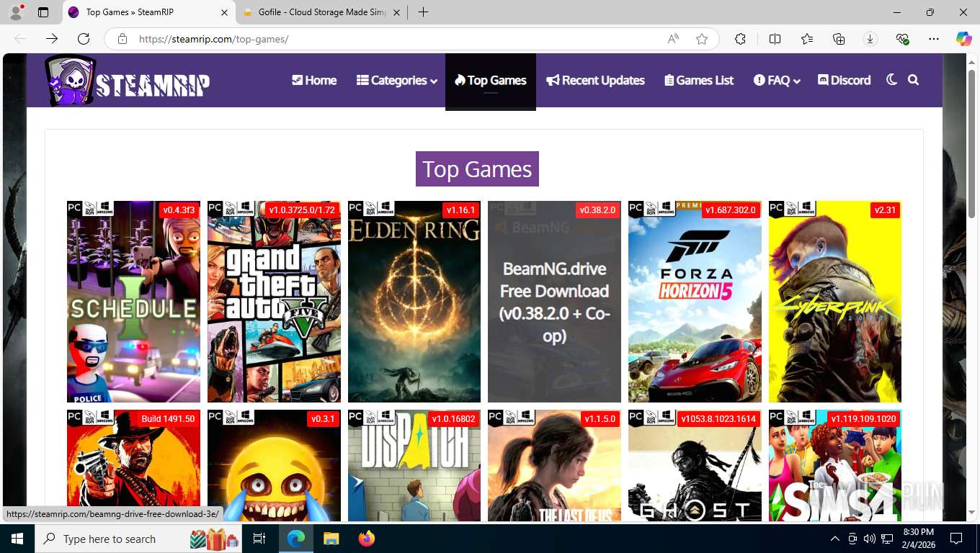Expand the Categories dropdown
The image size is (980, 553).
click(x=397, y=80)
